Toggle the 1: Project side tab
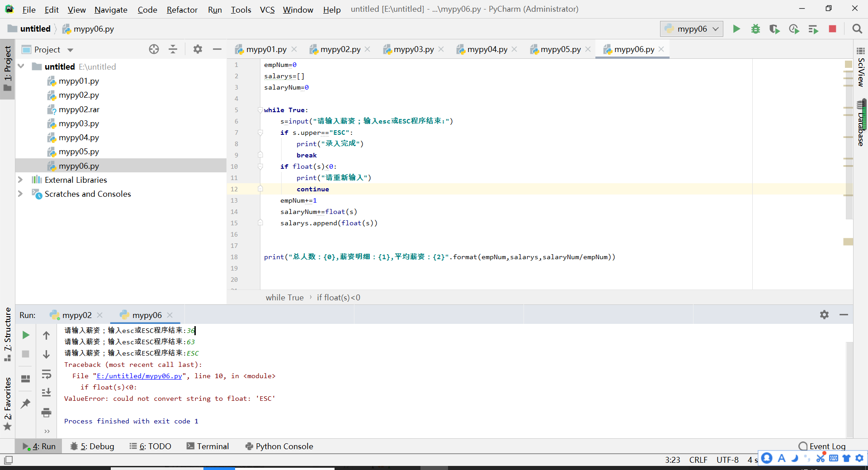Screen dimensions: 868x470 8,69
